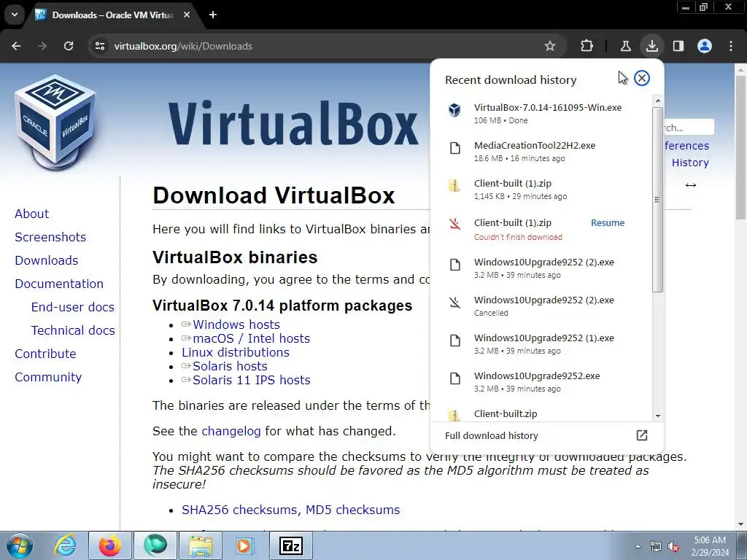Reload the page with the refresh icon
The image size is (747, 560).
click(x=69, y=46)
